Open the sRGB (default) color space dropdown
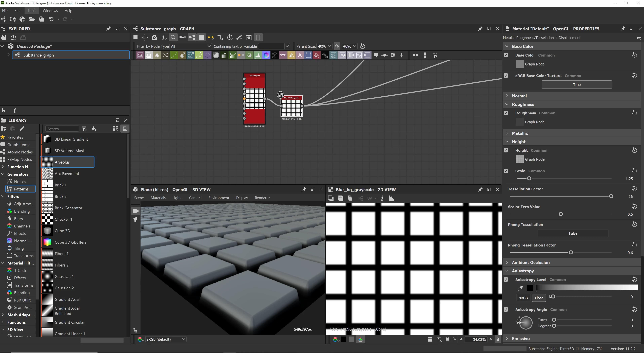Viewport: 644px width, 353px height. (x=165, y=339)
